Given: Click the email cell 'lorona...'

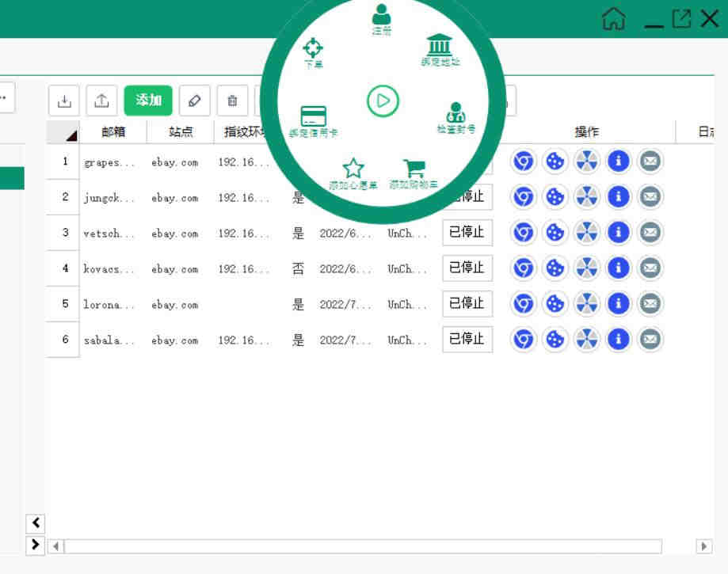Looking at the screenshot, I should (x=109, y=304).
